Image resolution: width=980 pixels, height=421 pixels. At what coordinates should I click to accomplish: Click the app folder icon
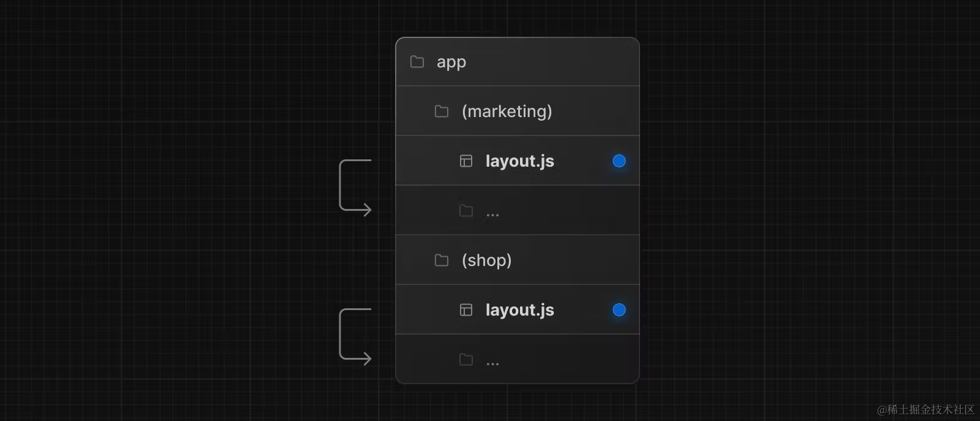[x=417, y=62]
